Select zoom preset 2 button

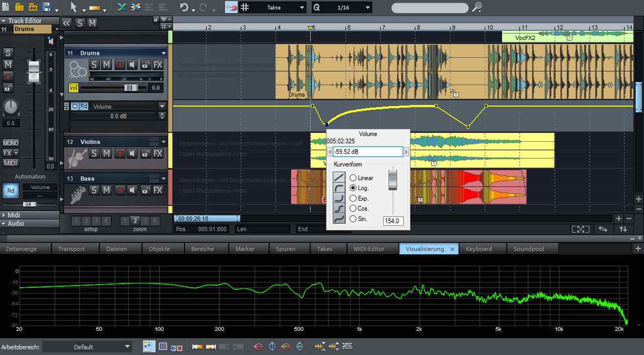[x=135, y=221]
